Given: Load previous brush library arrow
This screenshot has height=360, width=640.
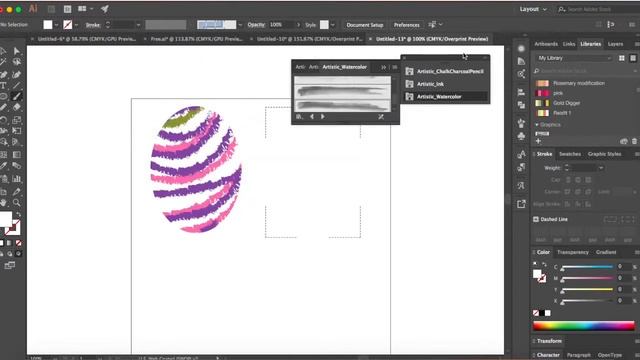Looking at the screenshot, I should point(312,117).
